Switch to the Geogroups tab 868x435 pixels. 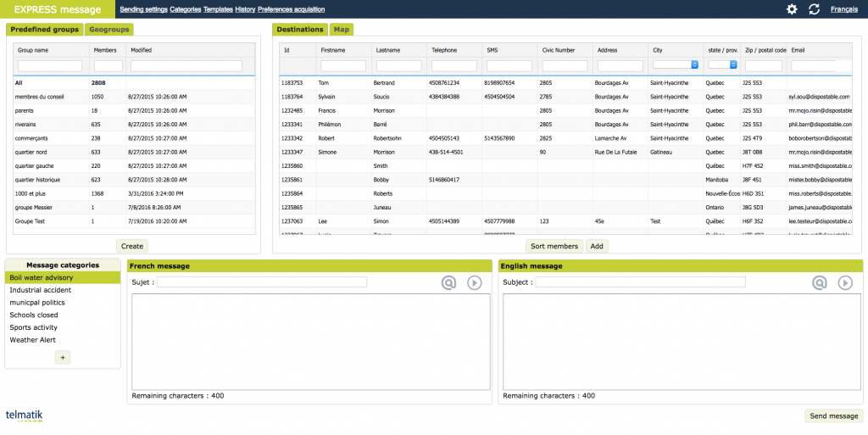pyautogui.click(x=109, y=30)
